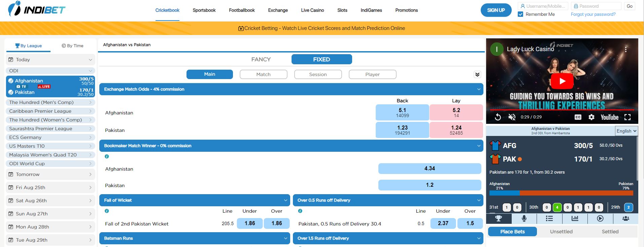Click the double-chevron collapse-all icon

pyautogui.click(x=477, y=74)
